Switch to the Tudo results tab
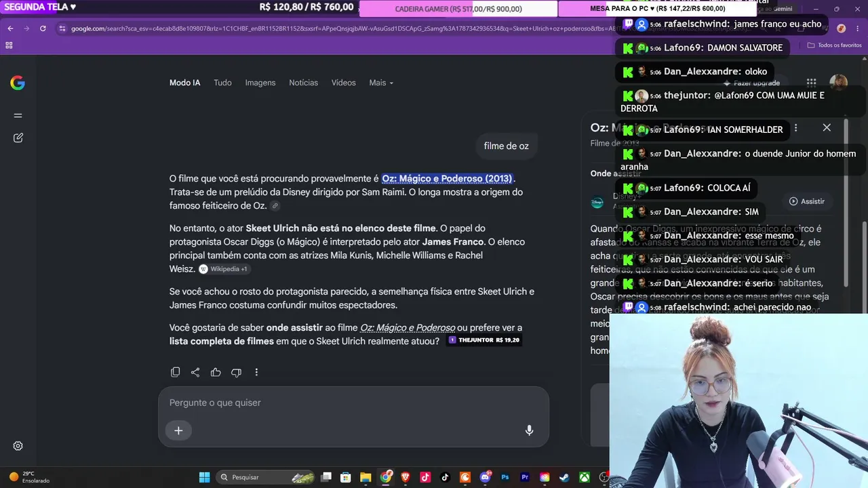Screen dimensions: 868x488 [222, 83]
